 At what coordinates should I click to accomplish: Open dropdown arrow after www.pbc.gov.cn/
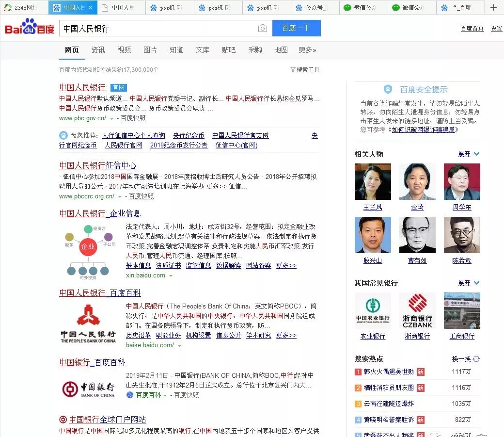click(111, 119)
